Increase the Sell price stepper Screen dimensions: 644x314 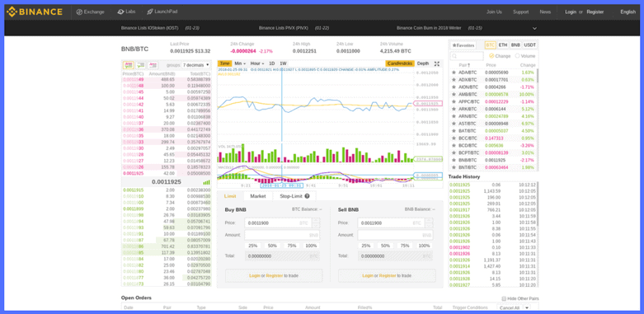click(430, 220)
